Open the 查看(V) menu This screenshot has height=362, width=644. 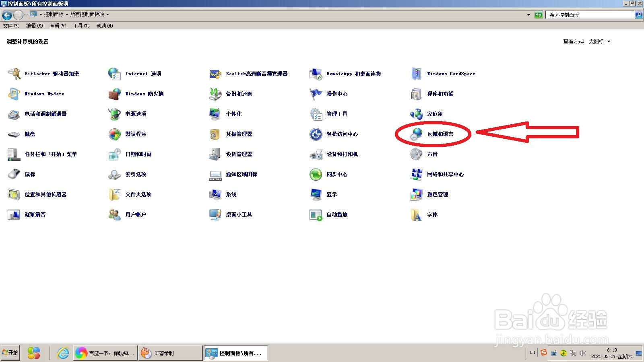point(58,26)
